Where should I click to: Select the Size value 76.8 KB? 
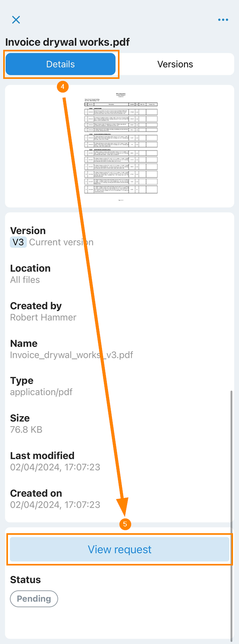coord(26,430)
